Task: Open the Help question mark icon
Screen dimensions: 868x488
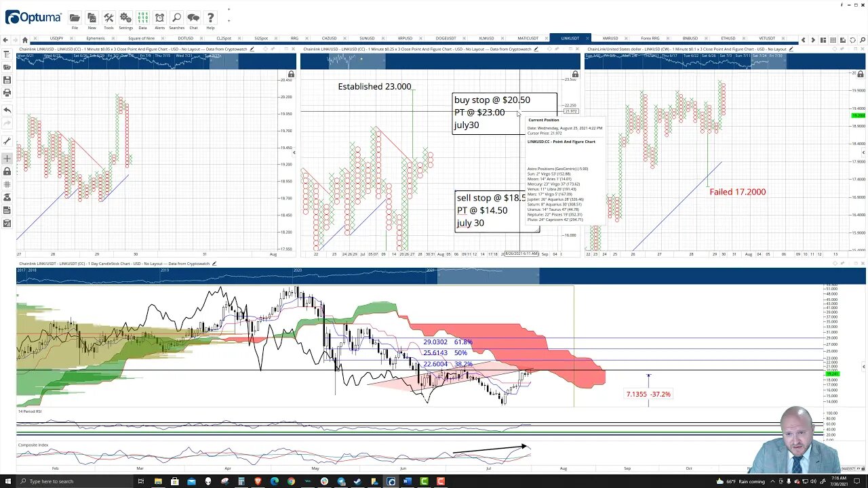Action: [x=210, y=18]
